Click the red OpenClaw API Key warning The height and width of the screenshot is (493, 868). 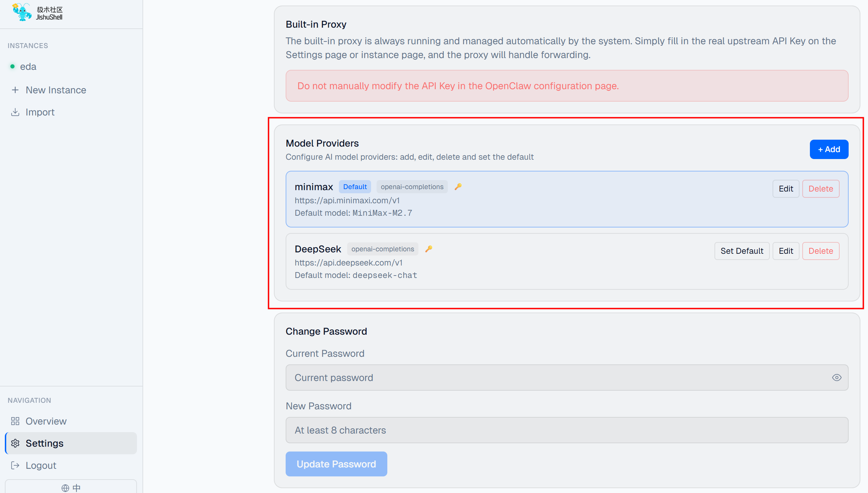click(567, 86)
